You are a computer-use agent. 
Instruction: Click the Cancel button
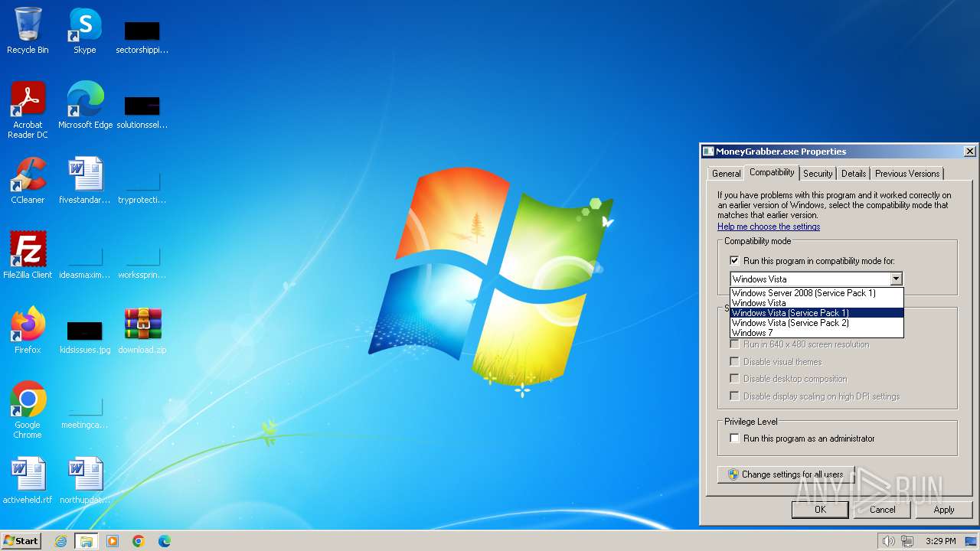[882, 510]
